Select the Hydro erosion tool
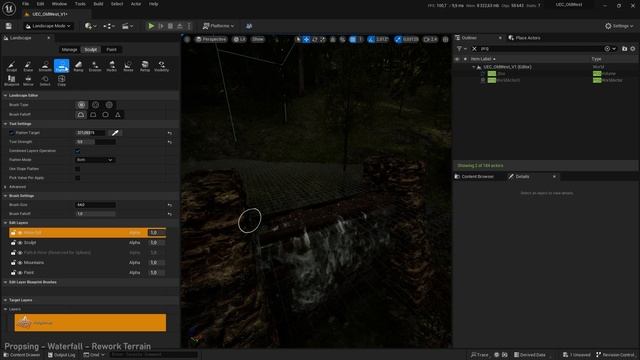The height and width of the screenshot is (360, 640). click(111, 66)
